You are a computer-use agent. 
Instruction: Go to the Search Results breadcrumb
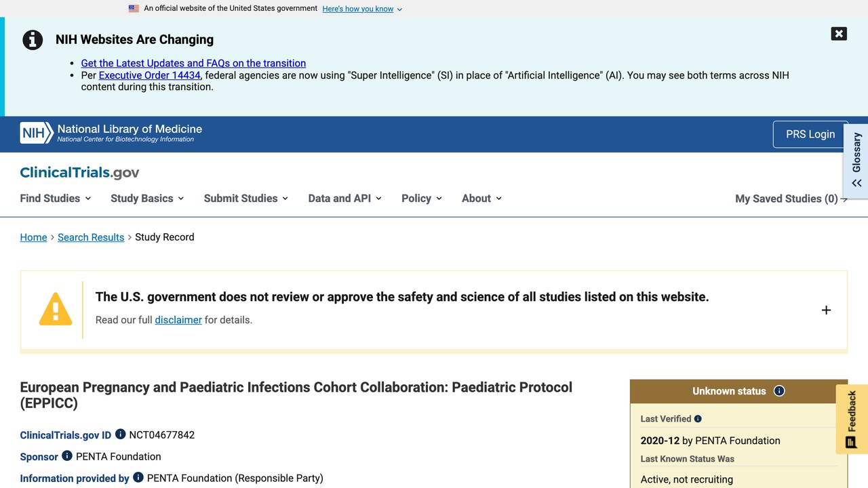pyautogui.click(x=91, y=237)
